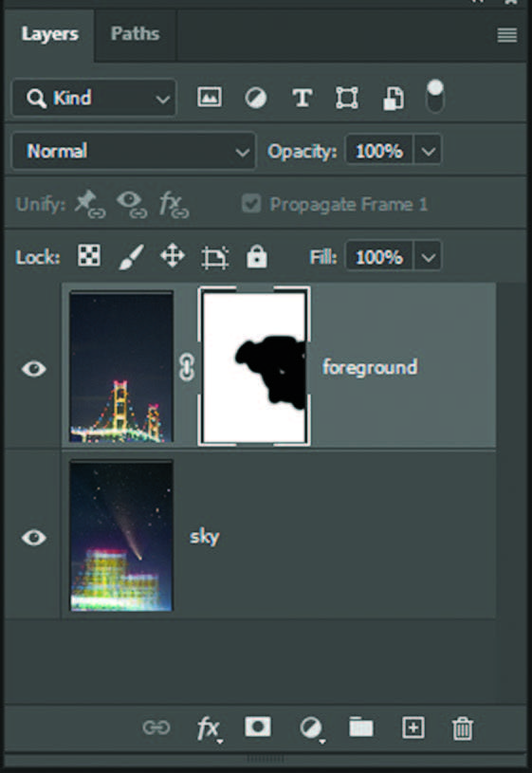Filter layers by type layers icon
The image size is (532, 773).
pos(302,98)
